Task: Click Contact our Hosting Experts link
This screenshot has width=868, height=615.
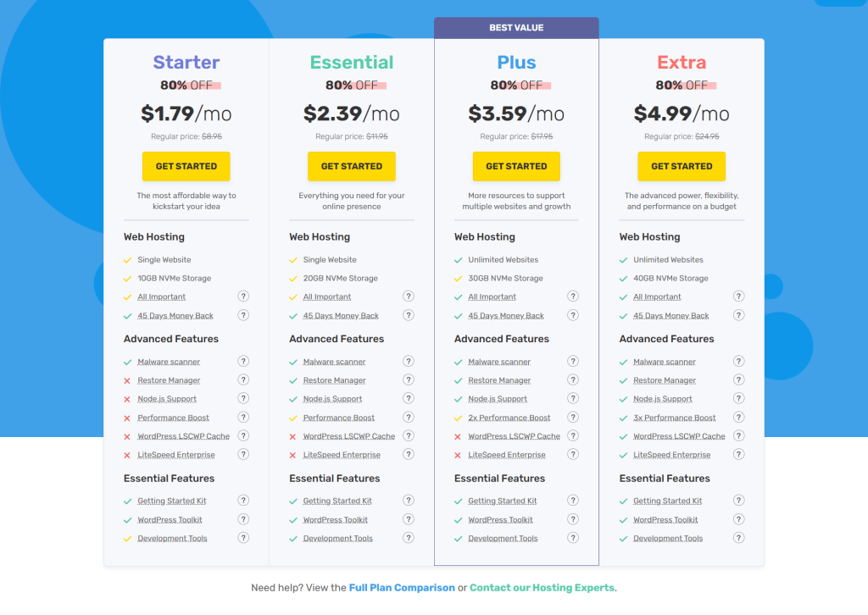Action: 542,588
